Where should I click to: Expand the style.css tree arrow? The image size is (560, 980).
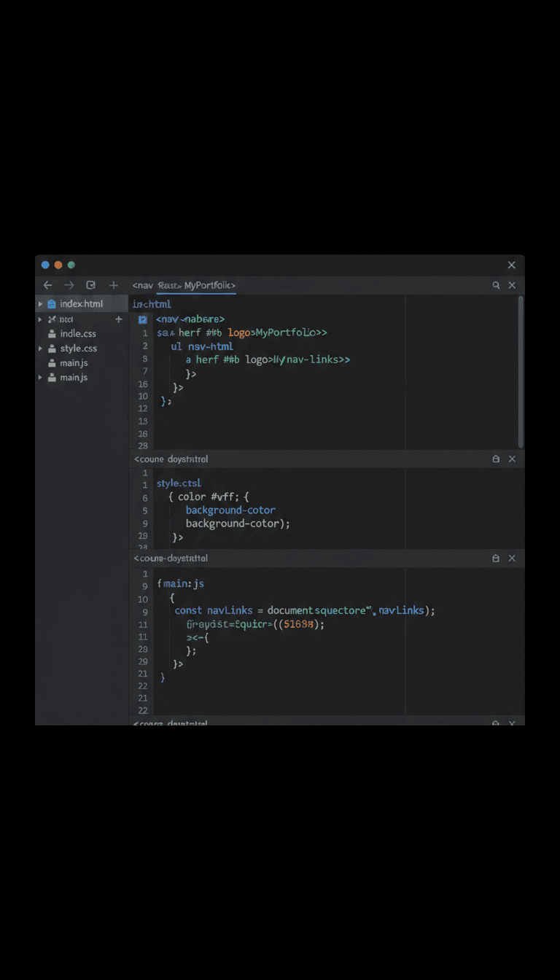[40, 349]
